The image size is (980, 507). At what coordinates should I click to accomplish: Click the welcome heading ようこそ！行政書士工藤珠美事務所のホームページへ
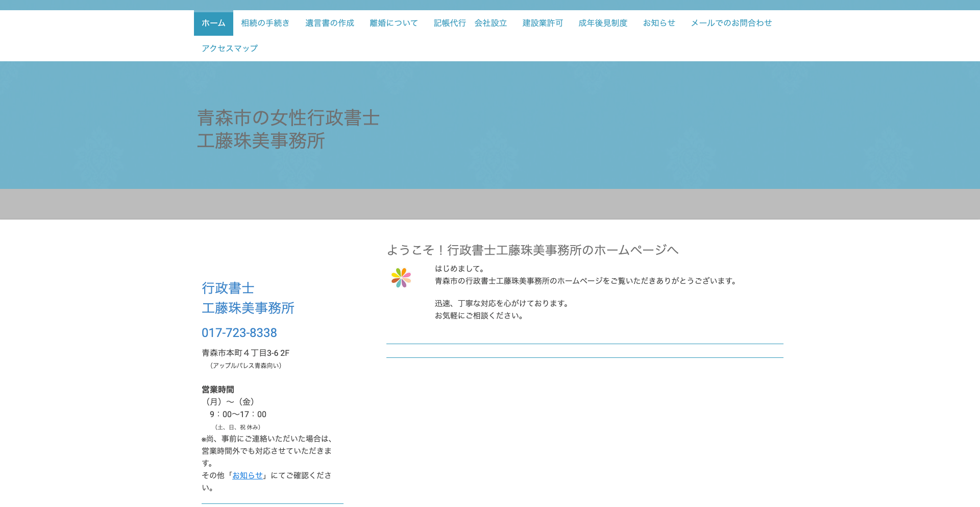[533, 250]
